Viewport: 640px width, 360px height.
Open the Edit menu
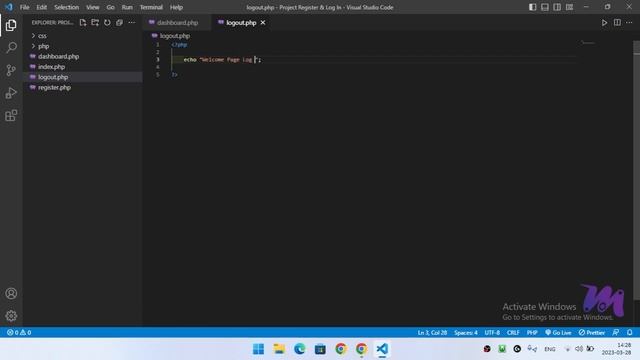[x=42, y=7]
